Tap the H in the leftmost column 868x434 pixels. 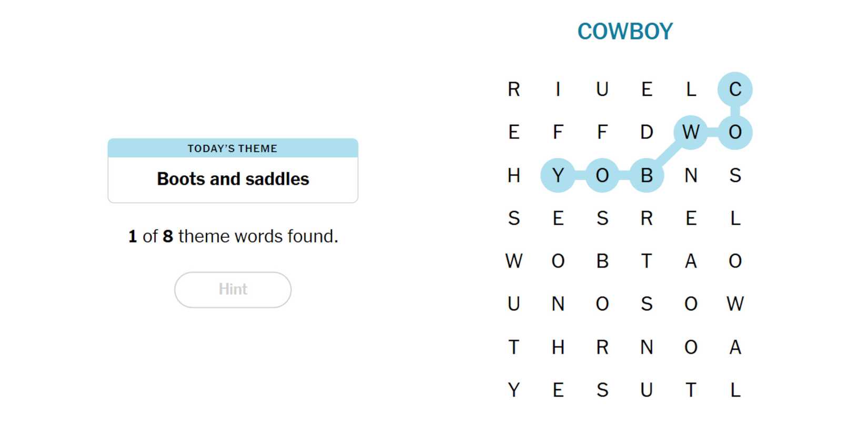pyautogui.click(x=514, y=175)
